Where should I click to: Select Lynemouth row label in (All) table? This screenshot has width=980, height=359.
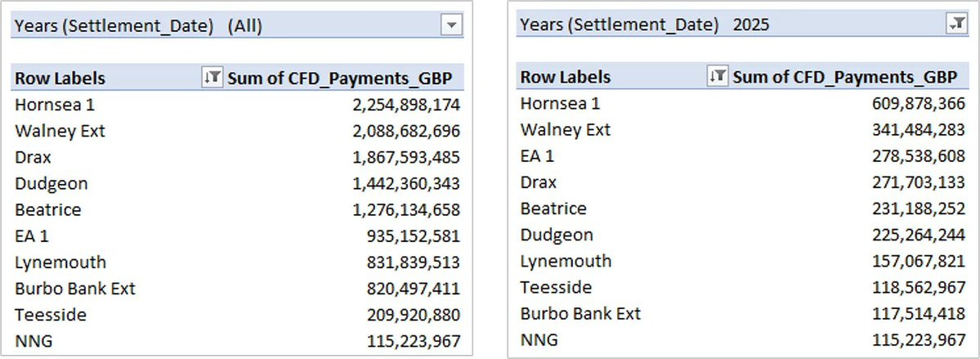(60, 262)
